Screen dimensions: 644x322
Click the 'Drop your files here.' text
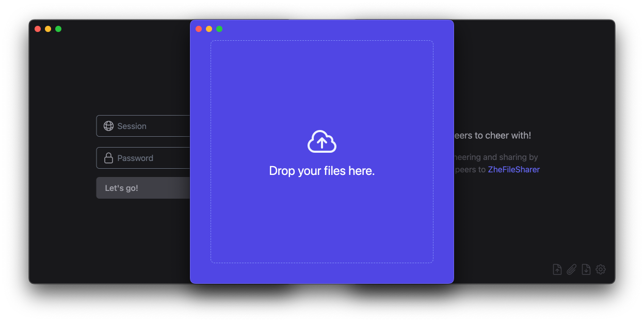pos(321,170)
